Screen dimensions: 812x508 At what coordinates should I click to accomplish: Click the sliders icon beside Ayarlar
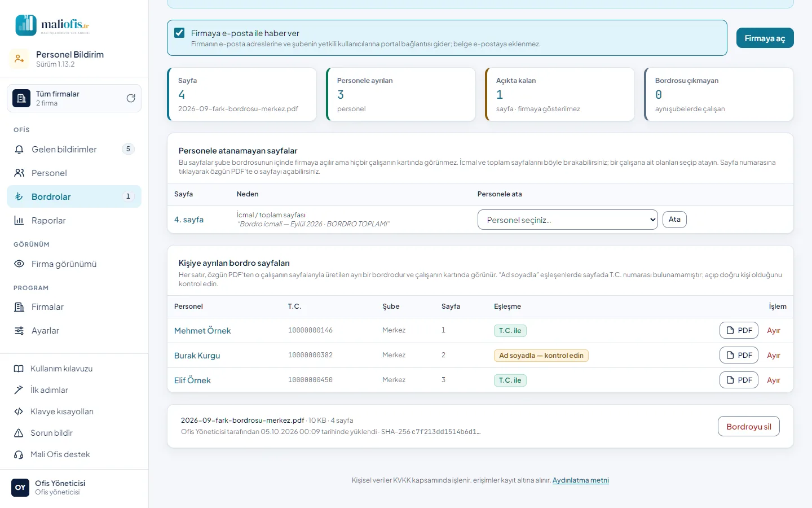pyautogui.click(x=19, y=331)
